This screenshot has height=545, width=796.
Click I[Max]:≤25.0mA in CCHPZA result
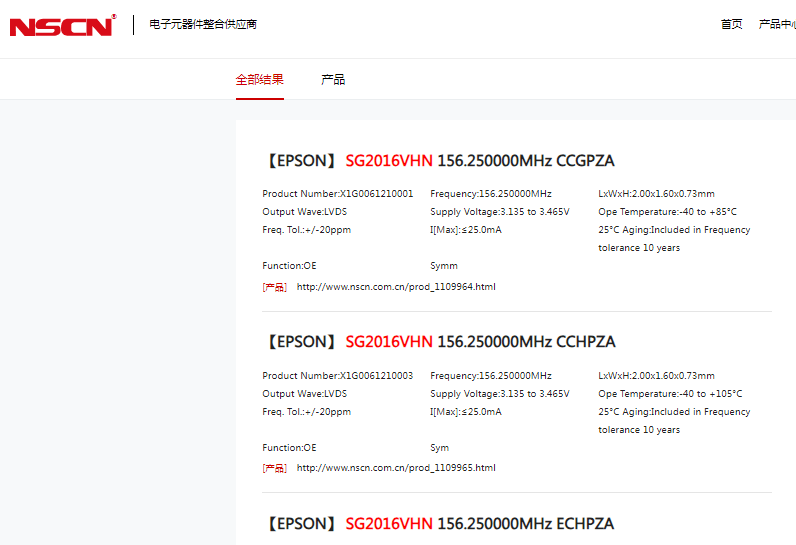coord(466,412)
